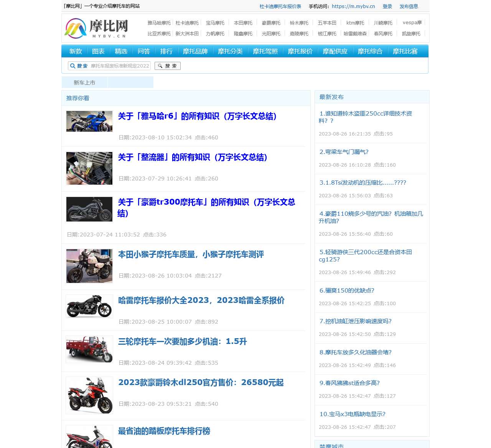Open the 本田摩托 brand link
The width and height of the screenshot is (491, 448).
(243, 23)
